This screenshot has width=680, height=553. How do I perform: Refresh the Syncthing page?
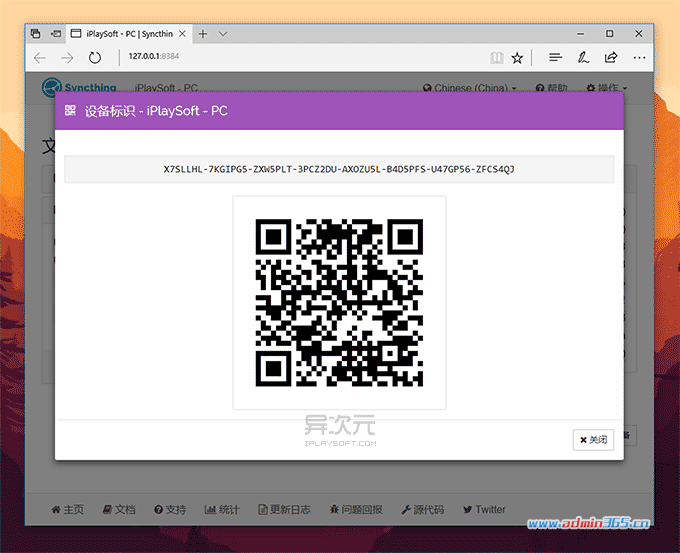[x=95, y=57]
